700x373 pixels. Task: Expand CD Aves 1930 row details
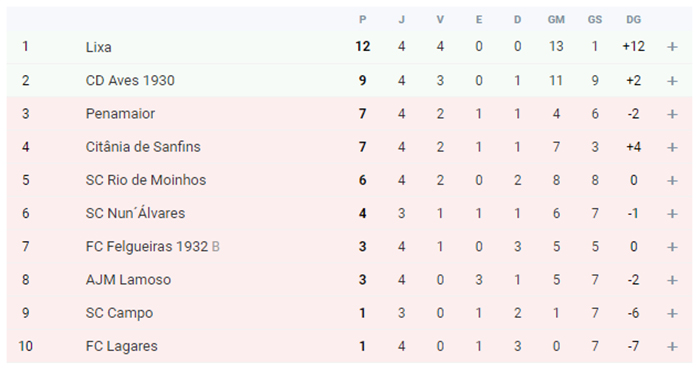[x=672, y=81]
